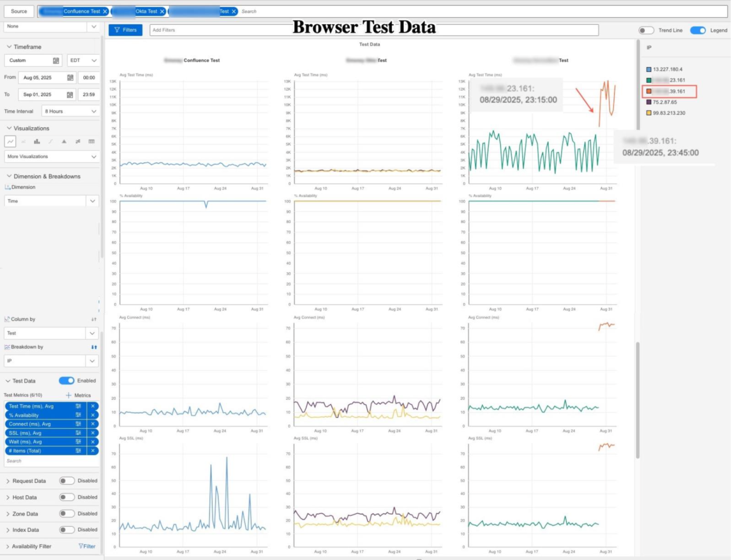Select the bar chart visualization icon

(37, 141)
